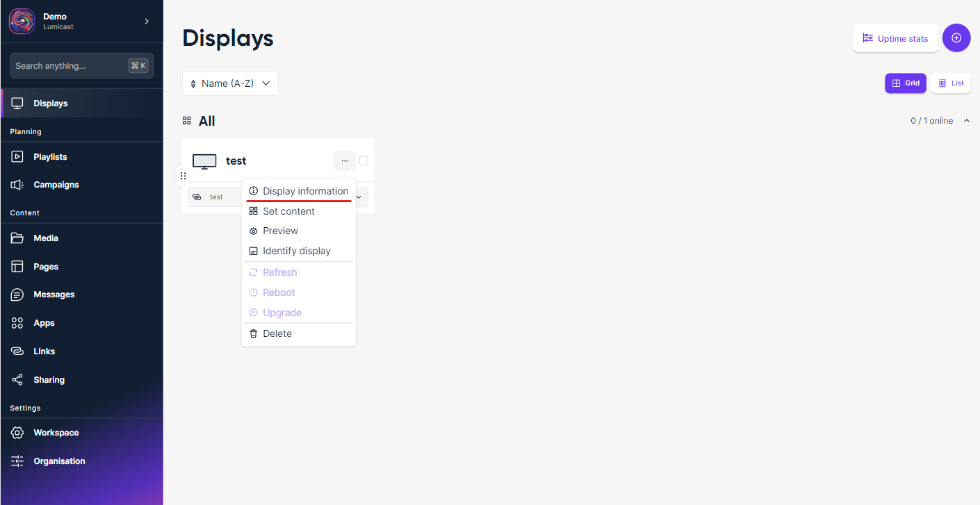This screenshot has width=980, height=505.
Task: Choose Display information from the context menu
Action: click(x=305, y=191)
